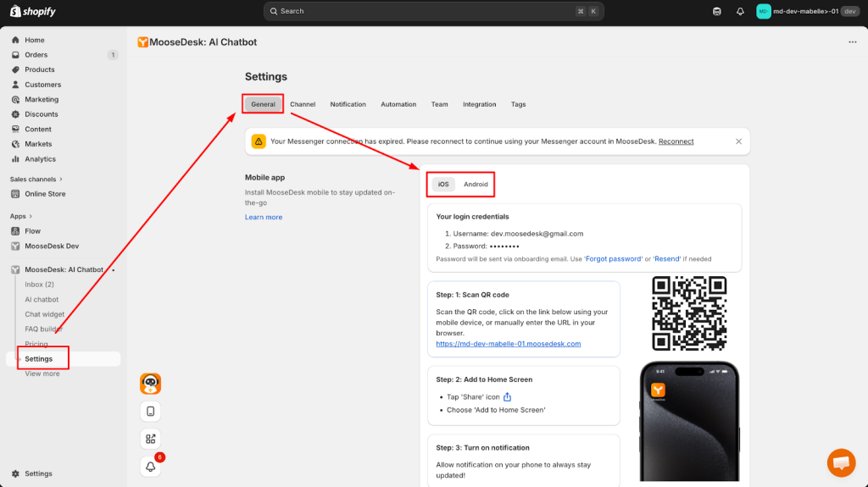Click the Reconnect link in the banner
The width and height of the screenshot is (868, 487).
[x=676, y=141]
